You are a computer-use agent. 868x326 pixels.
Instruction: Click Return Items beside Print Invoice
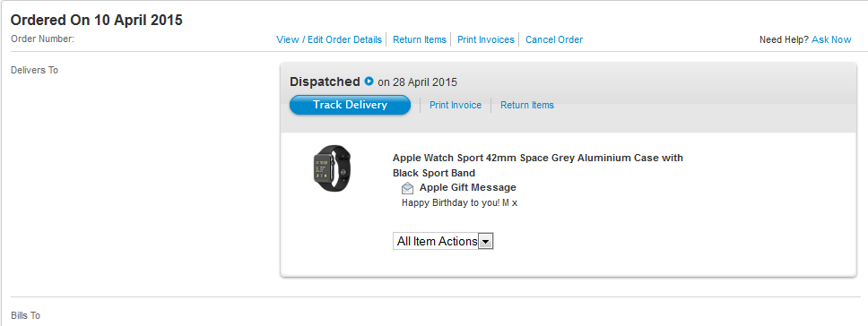tap(527, 105)
